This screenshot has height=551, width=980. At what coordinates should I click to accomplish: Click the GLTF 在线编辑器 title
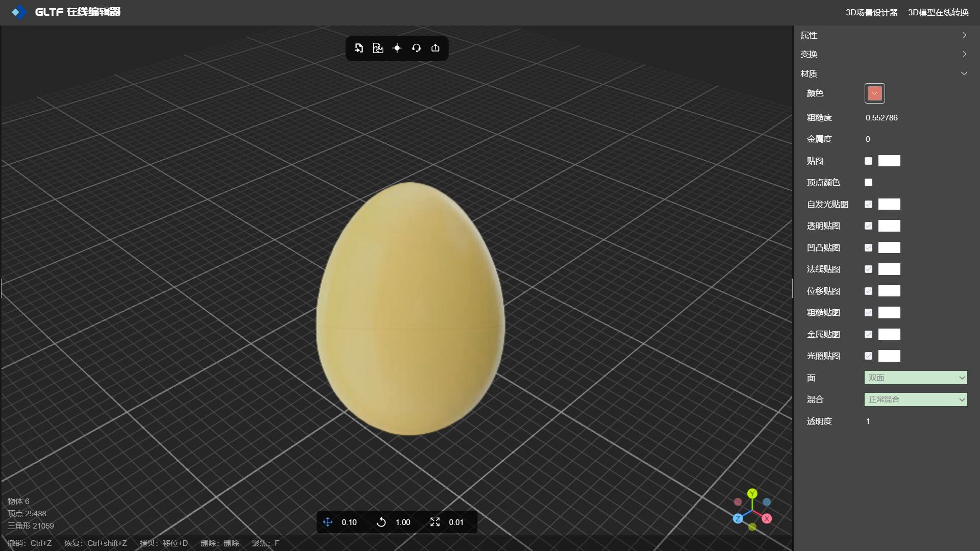pos(78,12)
